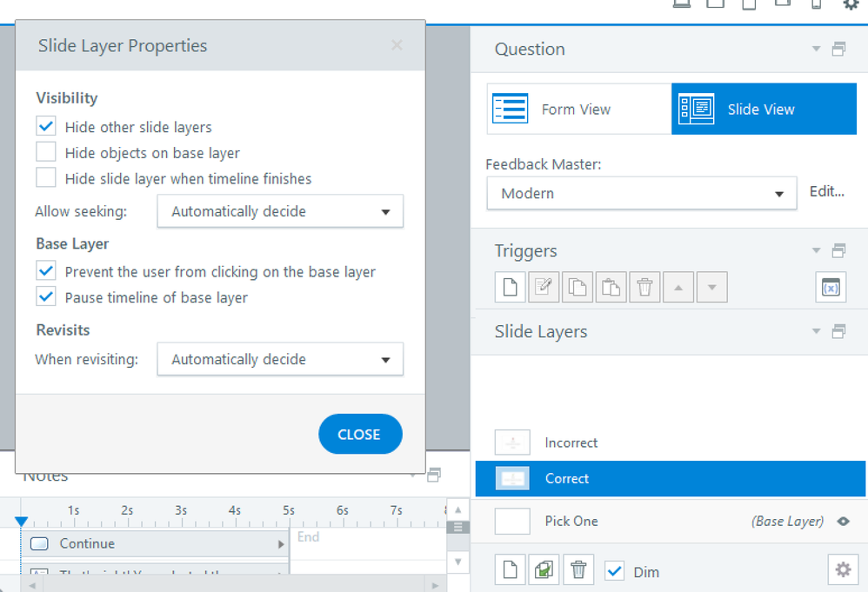Viewport: 868px width, 592px height.
Task: Open the When revisiting dropdown
Action: [280, 359]
